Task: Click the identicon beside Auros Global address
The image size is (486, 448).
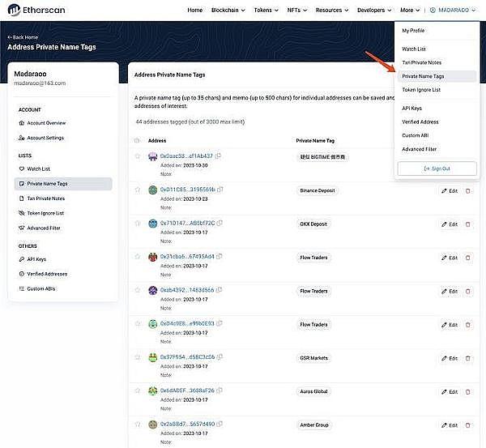Action: (x=152, y=390)
